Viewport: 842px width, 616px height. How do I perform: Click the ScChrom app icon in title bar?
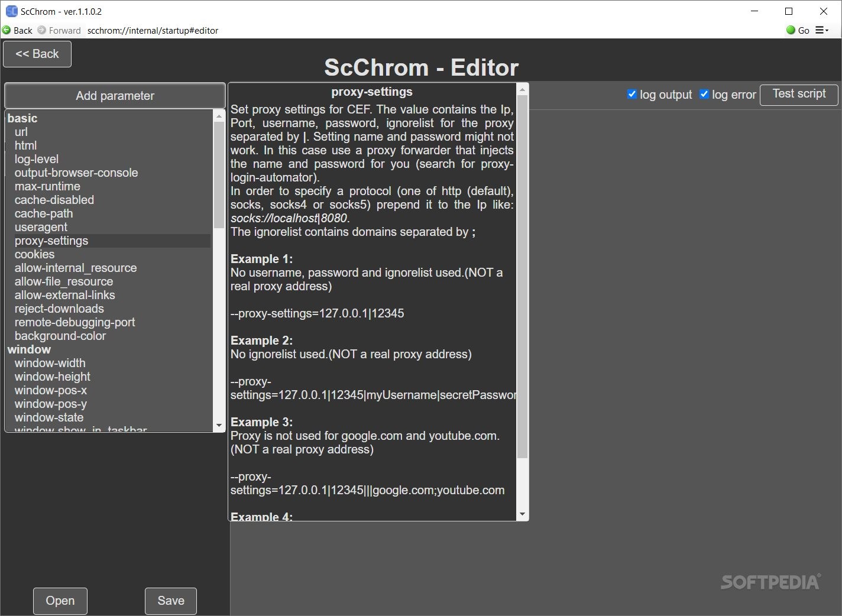[x=11, y=11]
